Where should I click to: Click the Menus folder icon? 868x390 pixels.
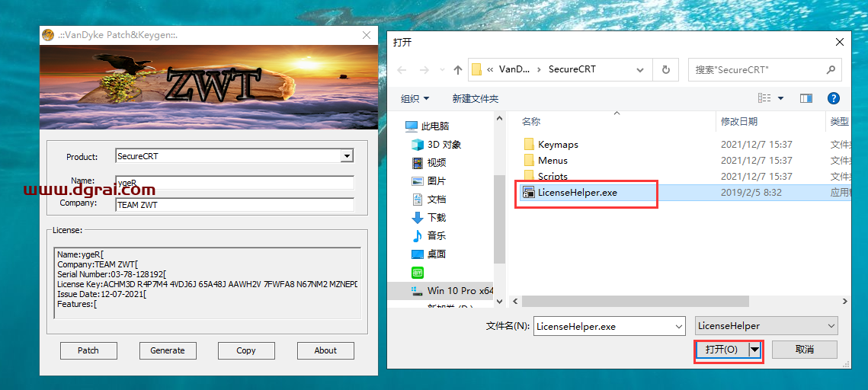coord(529,161)
